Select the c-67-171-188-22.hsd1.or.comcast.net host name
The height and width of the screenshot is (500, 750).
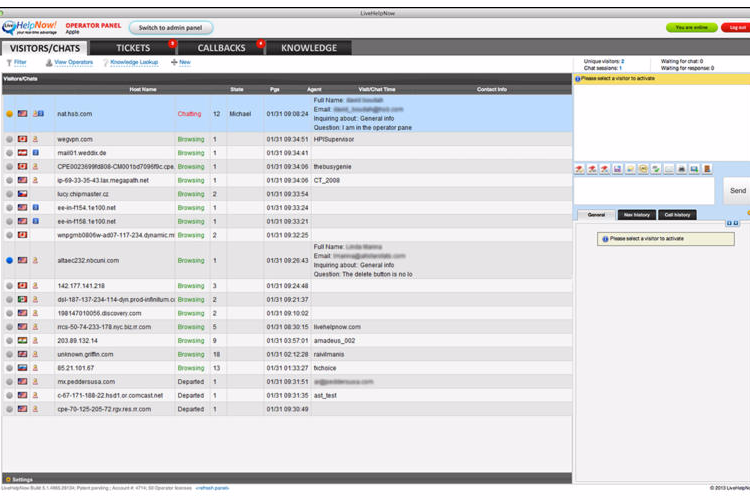[110, 395]
